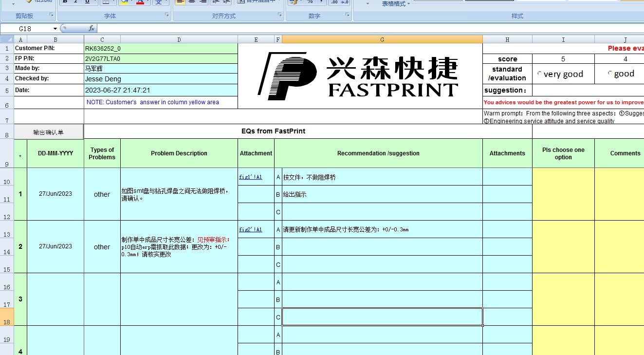Click the select-all corner of the sheet
Screen dimensions: 644x355
point(7,39)
